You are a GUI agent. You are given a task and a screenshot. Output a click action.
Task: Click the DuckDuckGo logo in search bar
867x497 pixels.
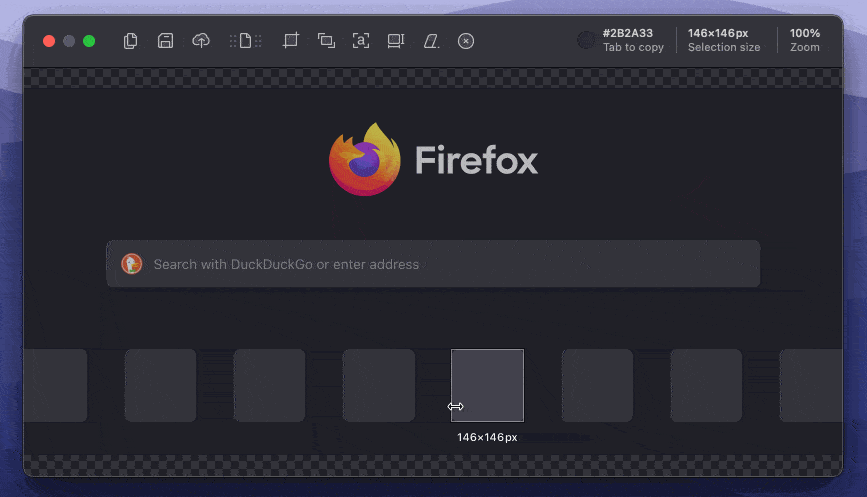(132, 264)
